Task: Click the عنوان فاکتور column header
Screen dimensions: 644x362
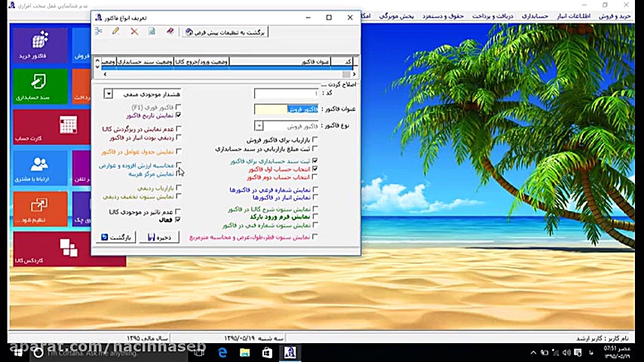Action: click(280, 62)
